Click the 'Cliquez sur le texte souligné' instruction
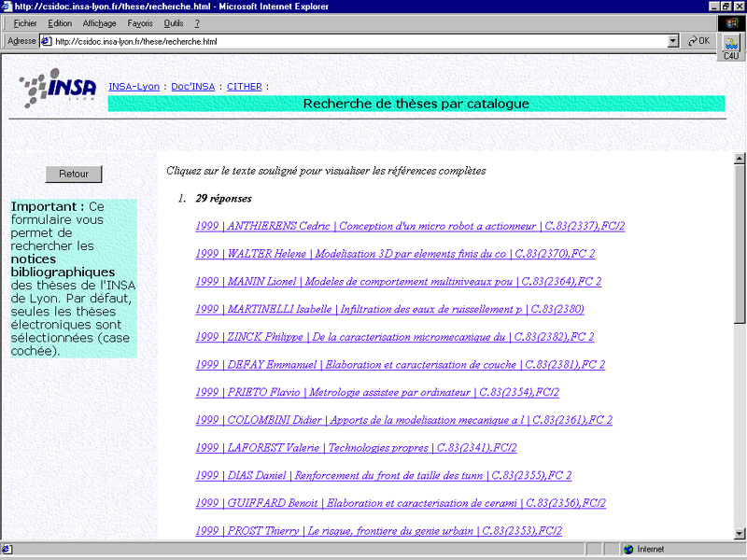This screenshot has width=747, height=560. 326,171
